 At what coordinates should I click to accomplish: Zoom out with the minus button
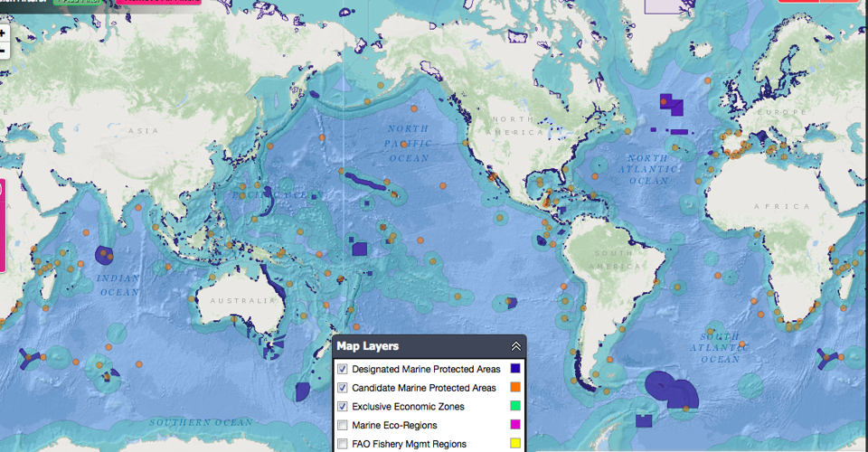click(3, 52)
